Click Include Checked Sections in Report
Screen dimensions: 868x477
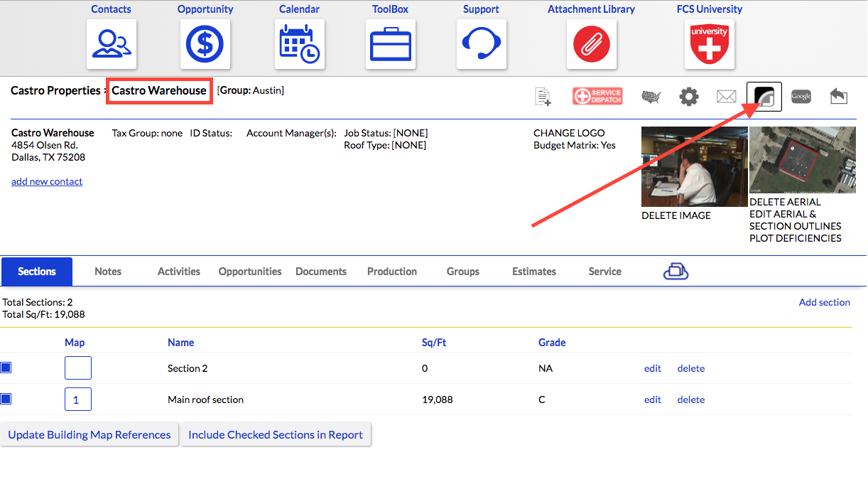coord(276,435)
